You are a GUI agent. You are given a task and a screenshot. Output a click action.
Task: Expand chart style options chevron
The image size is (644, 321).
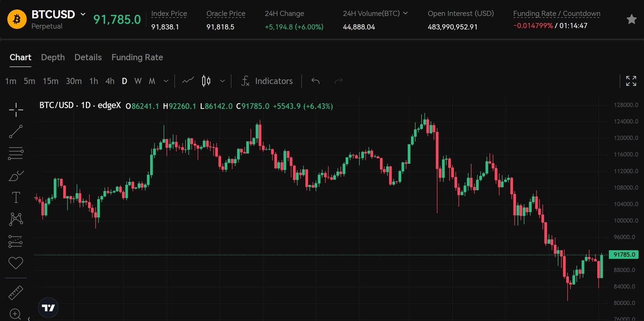click(222, 81)
